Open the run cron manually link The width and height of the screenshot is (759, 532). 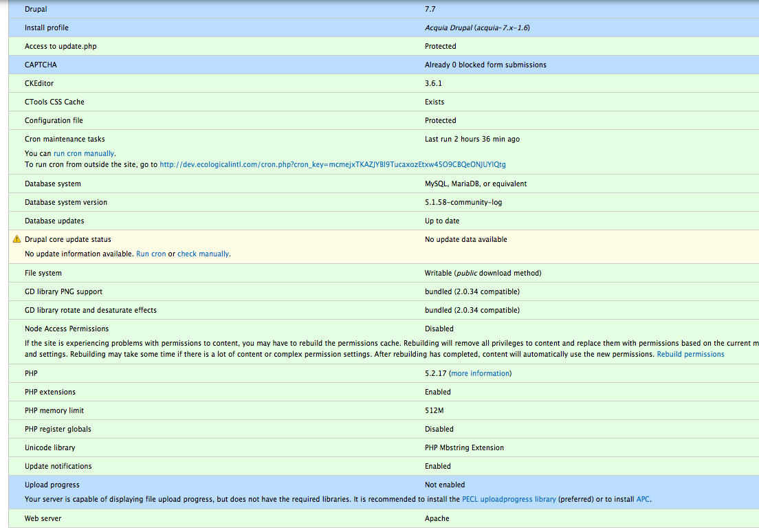[x=84, y=153]
